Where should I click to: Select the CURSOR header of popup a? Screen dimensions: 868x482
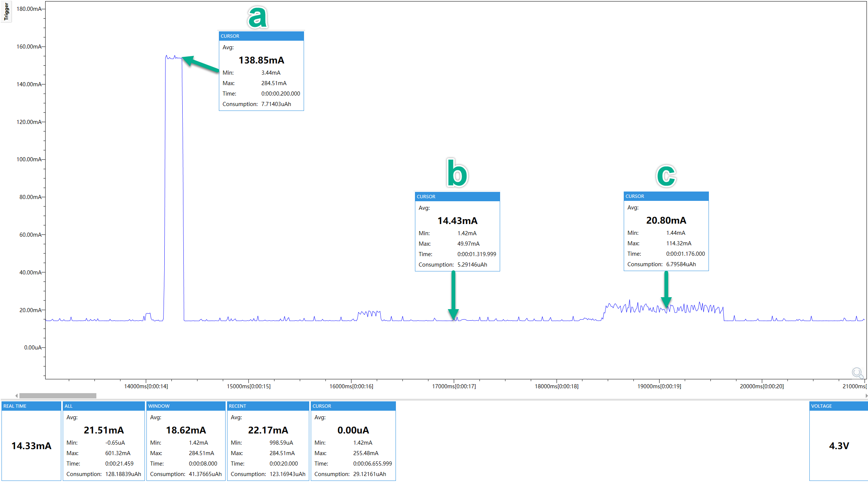click(x=261, y=36)
